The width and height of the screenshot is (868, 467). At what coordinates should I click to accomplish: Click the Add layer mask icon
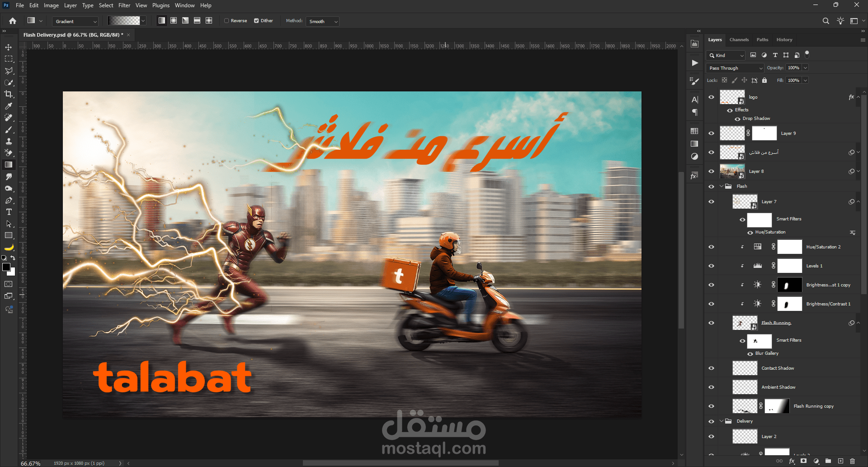pyautogui.click(x=804, y=461)
